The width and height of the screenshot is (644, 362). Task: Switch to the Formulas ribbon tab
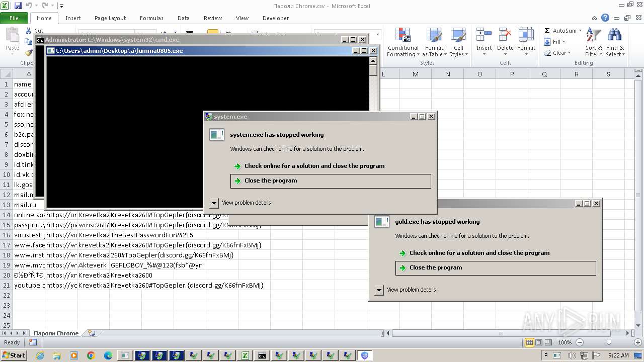tap(151, 18)
